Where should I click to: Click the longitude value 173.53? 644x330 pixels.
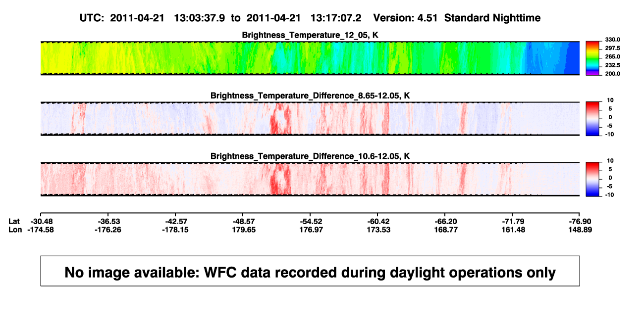(x=377, y=230)
